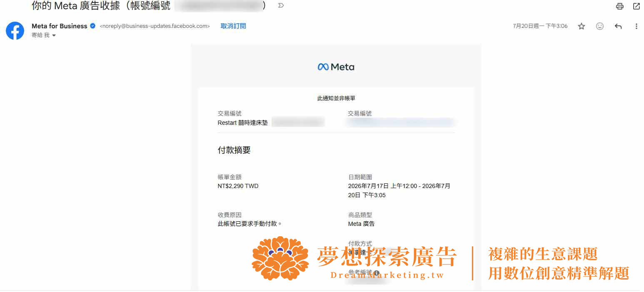644x292 pixels.
Task: Click the 日期範圍 label
Action: coord(360,177)
